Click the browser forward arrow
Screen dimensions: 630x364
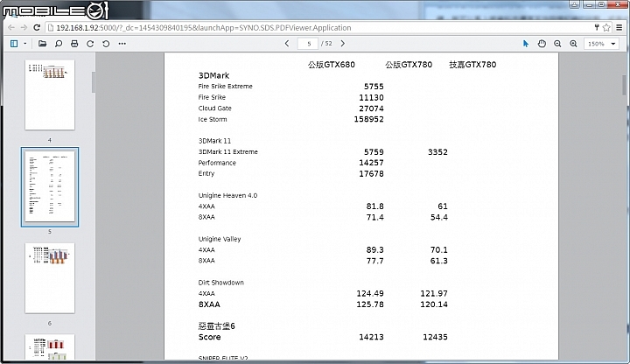point(24,27)
